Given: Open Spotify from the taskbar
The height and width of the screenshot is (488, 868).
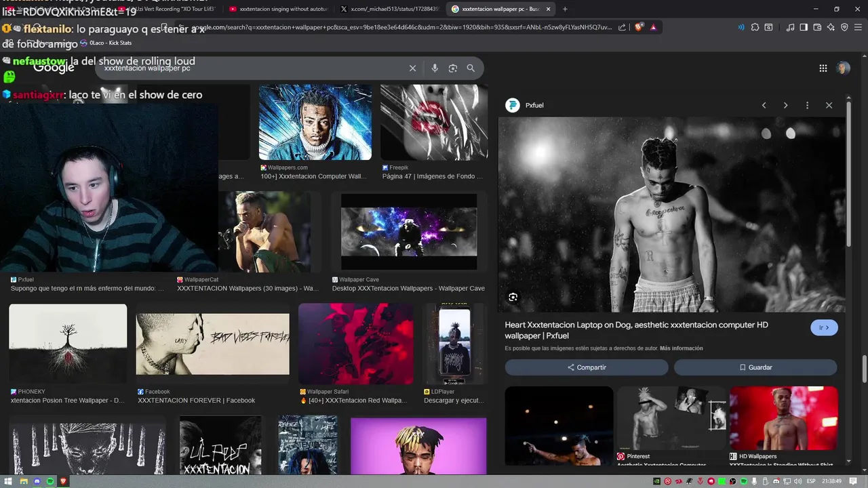Looking at the screenshot, I should pos(50,481).
